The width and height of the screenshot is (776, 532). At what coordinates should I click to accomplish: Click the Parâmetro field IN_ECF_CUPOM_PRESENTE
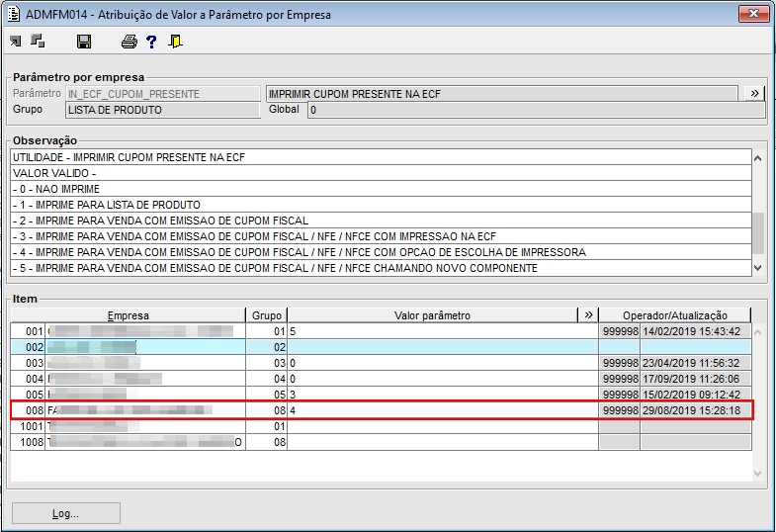pos(163,94)
